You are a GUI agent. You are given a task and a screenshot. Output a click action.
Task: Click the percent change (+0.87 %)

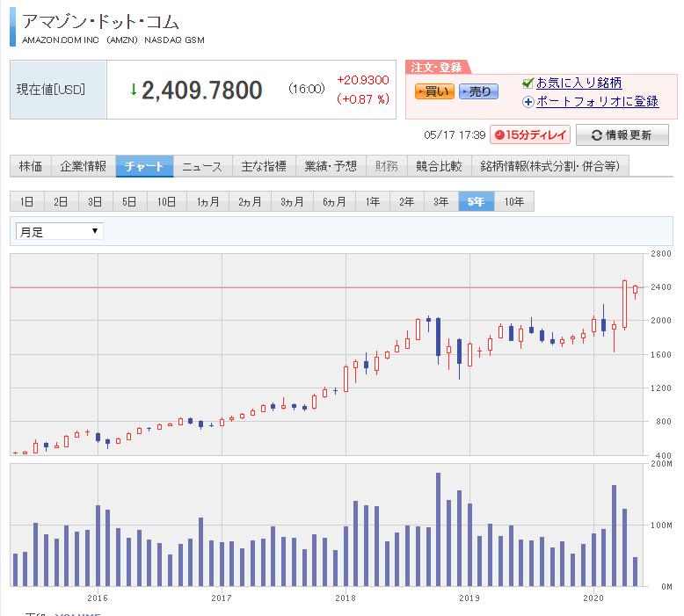point(363,99)
